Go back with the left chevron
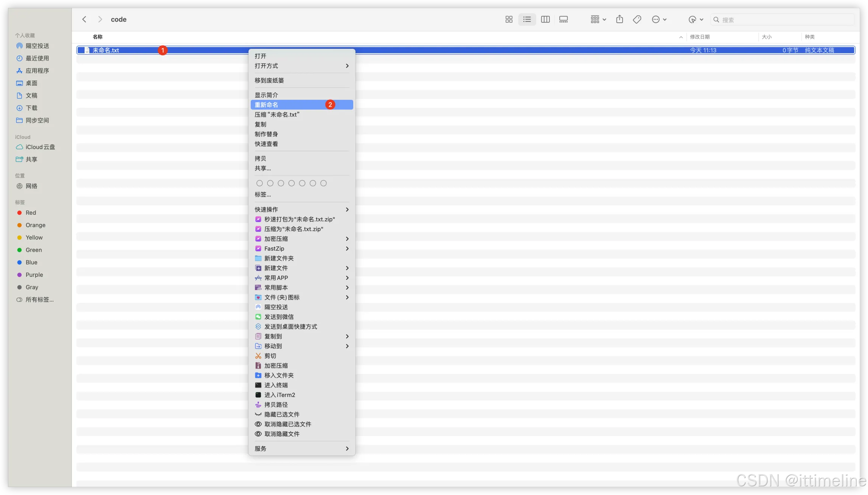Viewport: 868px width, 495px height. coord(84,19)
